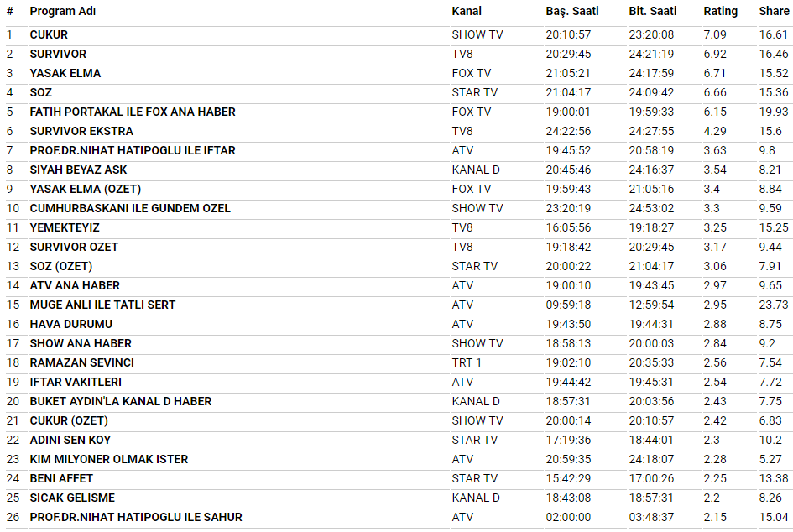Select FATIH PORTAKAL ILE FOX ANA HABER
The width and height of the screenshot is (793, 532).
(x=133, y=112)
